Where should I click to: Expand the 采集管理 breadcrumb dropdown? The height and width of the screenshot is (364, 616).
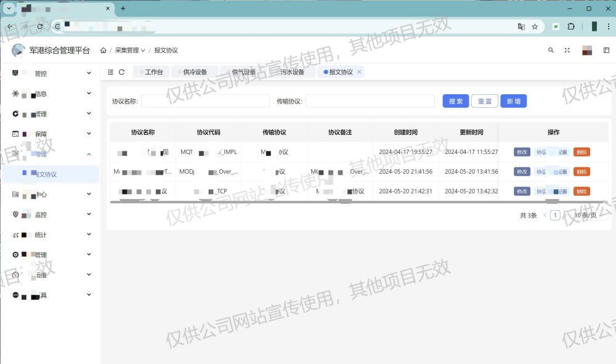click(x=130, y=51)
